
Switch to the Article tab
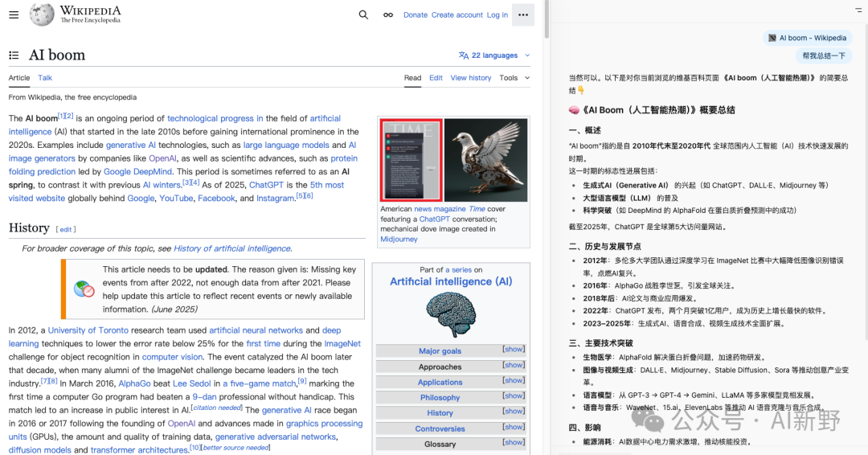[19, 78]
